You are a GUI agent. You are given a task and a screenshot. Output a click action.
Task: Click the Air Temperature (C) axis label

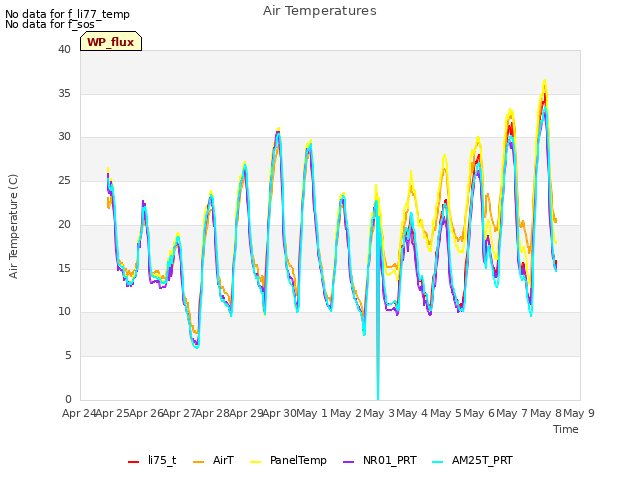click(x=13, y=226)
